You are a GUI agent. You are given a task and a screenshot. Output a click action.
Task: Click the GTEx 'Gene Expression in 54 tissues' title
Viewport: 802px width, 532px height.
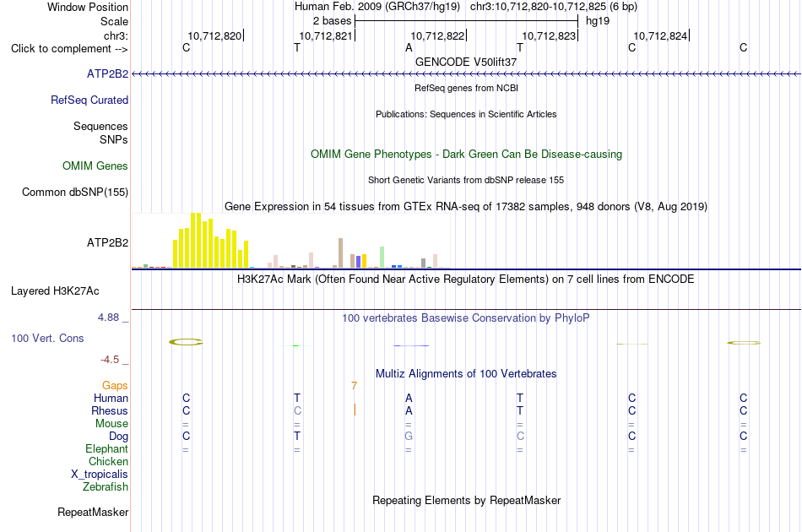[466, 207]
